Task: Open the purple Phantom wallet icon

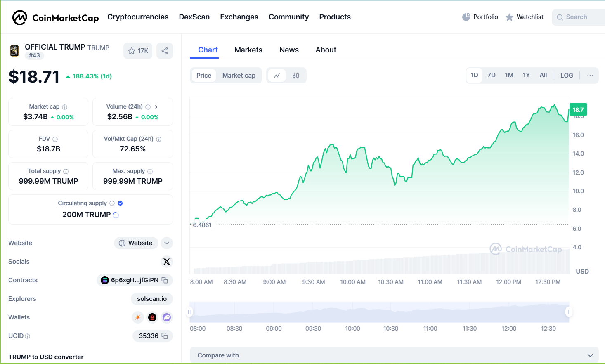Action: click(167, 317)
